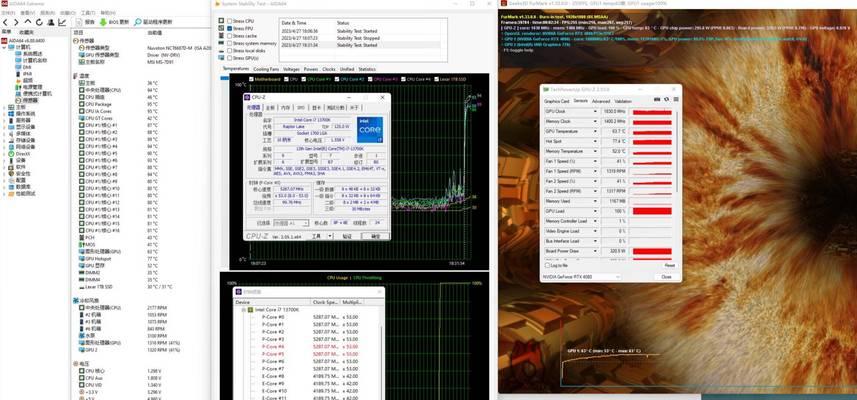Click the AIDA64 v6.88 root tree icon
Image resolution: width=857 pixels, height=400 pixels.
(5, 40)
